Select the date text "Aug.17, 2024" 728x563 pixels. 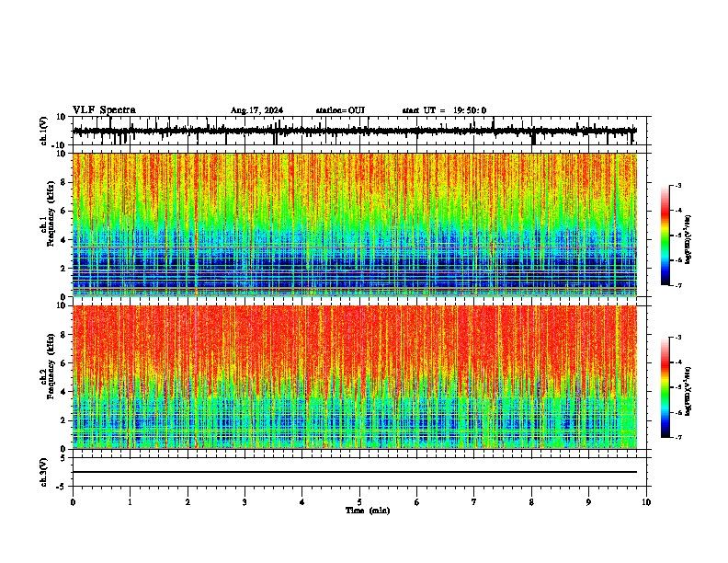pyautogui.click(x=256, y=110)
